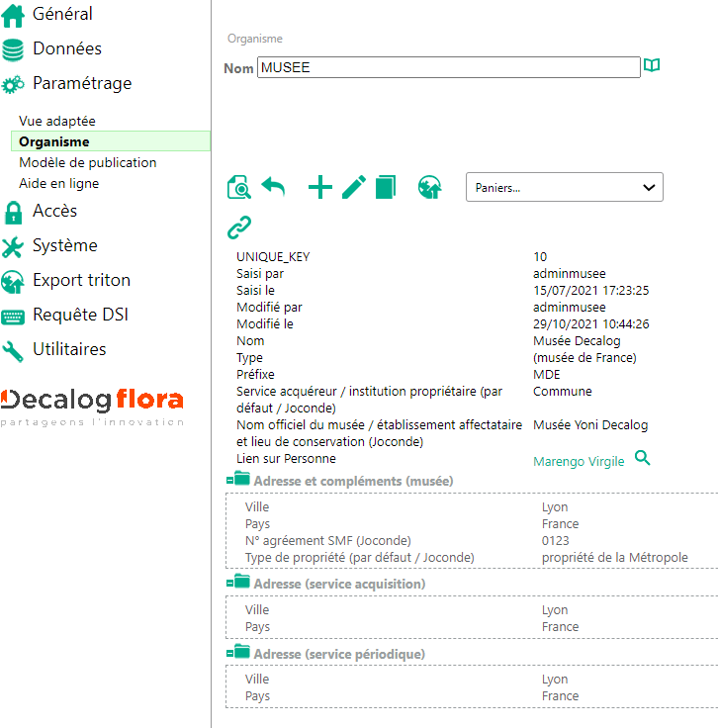Screen dimensions: 718x728
Task: Open Modèle de publication entry
Action: 87,162
